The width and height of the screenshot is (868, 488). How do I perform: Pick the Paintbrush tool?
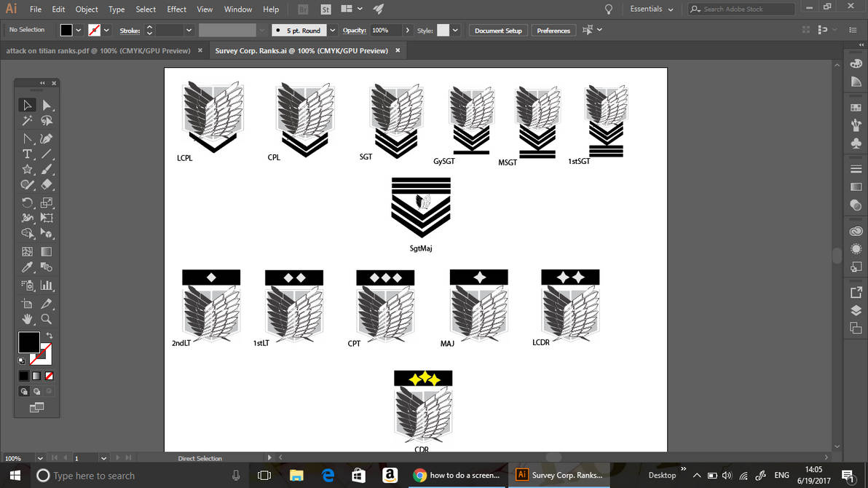[x=47, y=170]
